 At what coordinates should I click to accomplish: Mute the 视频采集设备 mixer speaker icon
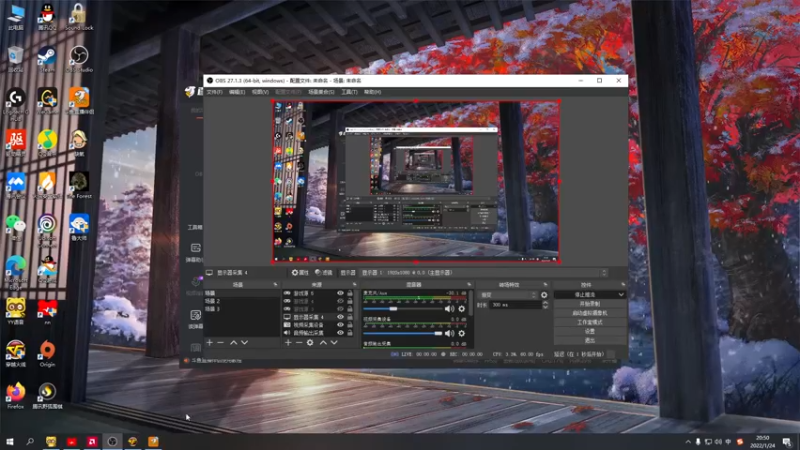click(449, 333)
